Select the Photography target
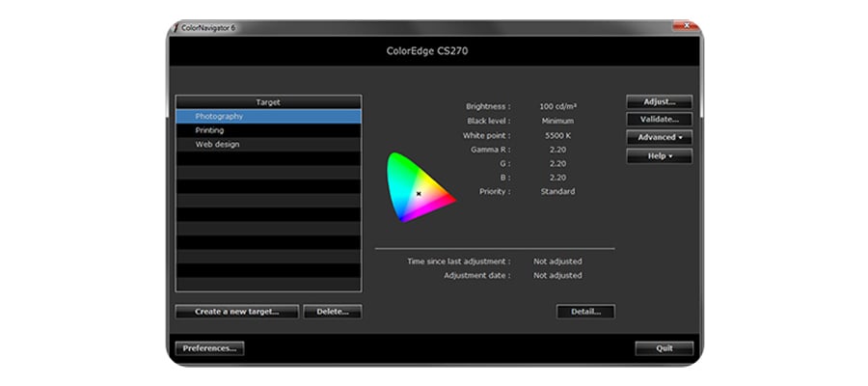The width and height of the screenshot is (868, 386). click(268, 117)
